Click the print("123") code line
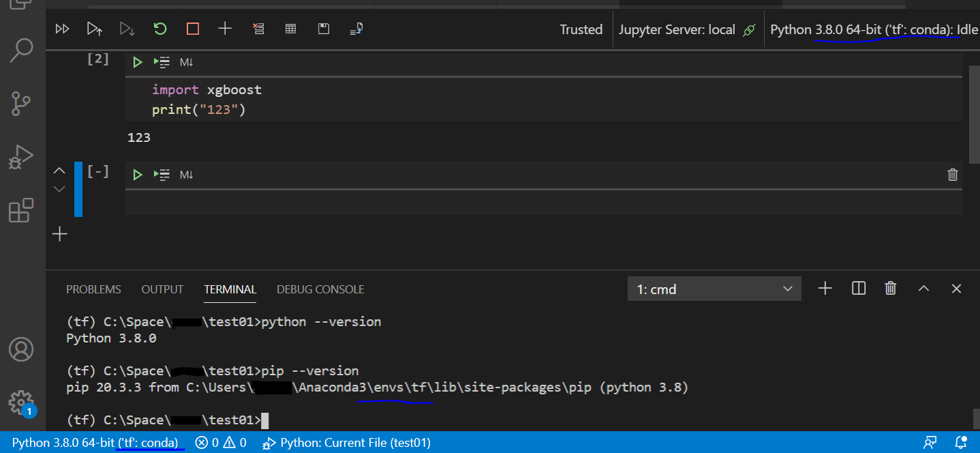 coord(198,109)
